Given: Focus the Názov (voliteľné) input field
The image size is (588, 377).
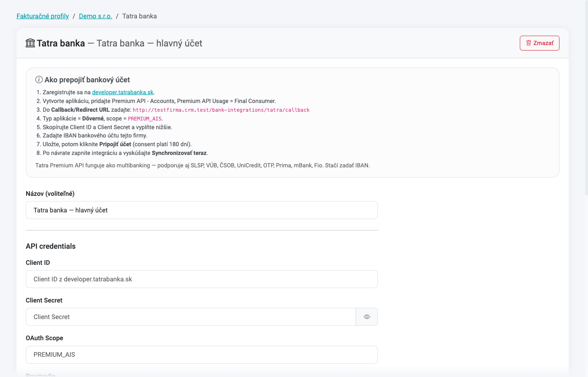Looking at the screenshot, I should click(x=202, y=210).
